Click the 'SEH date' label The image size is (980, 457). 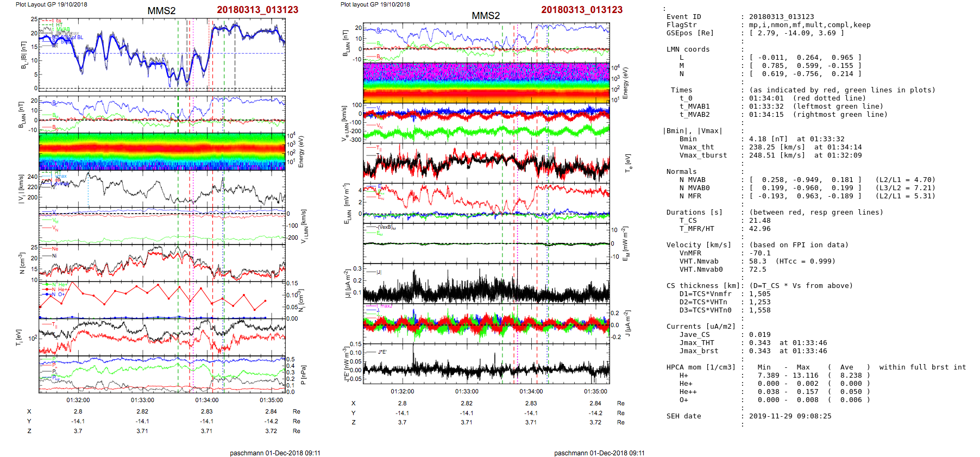684,416
